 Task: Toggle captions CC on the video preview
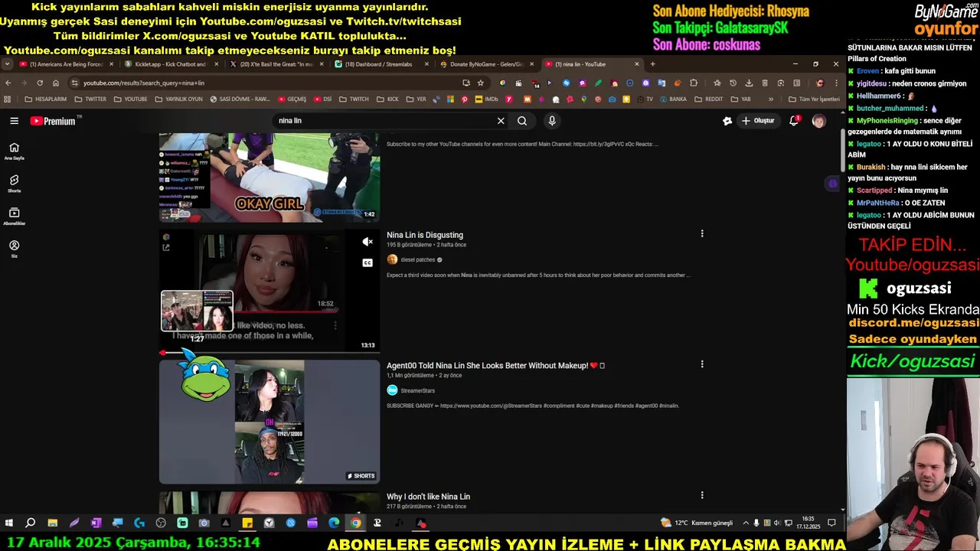point(367,262)
